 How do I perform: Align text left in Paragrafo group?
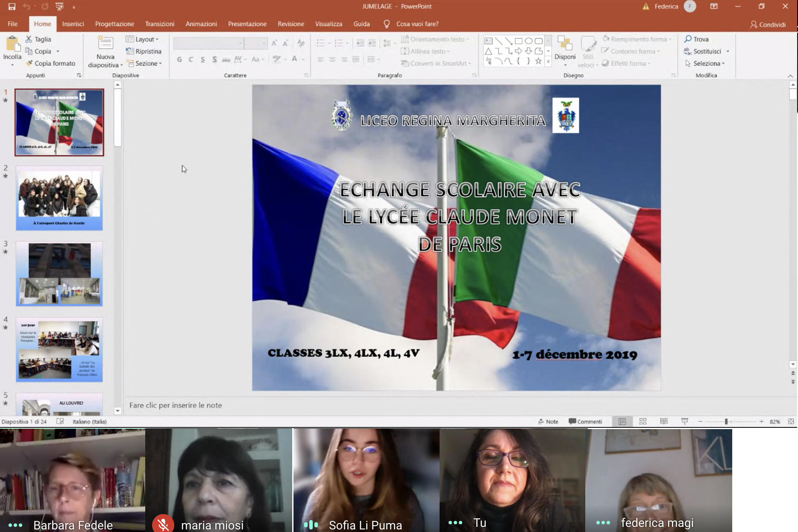[x=320, y=59]
